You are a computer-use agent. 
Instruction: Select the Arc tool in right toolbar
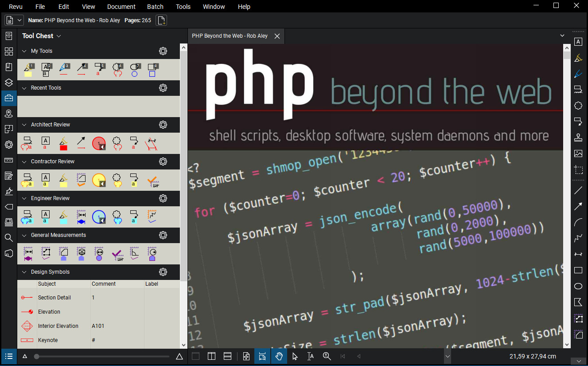click(x=578, y=222)
